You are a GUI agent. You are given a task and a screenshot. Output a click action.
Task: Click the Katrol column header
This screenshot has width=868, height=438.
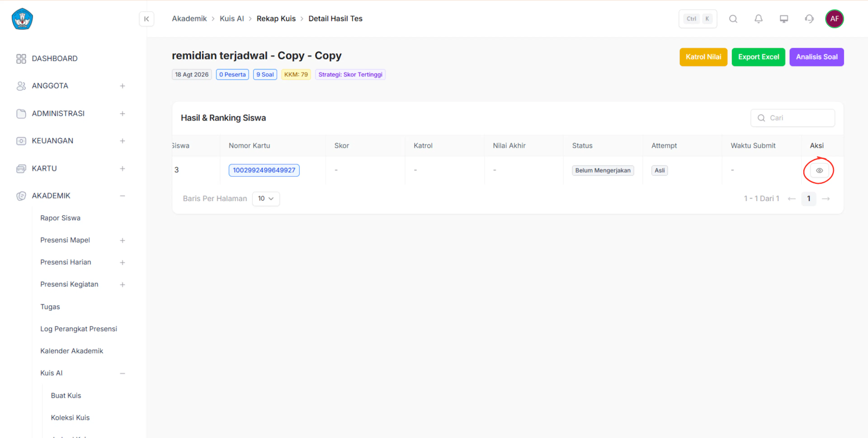[423, 146]
